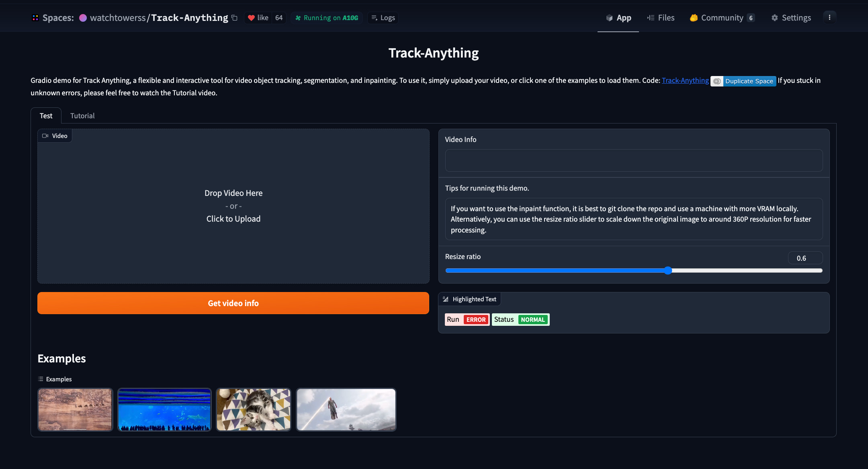Load the kitten example video
This screenshot has height=469, width=868.
point(253,409)
